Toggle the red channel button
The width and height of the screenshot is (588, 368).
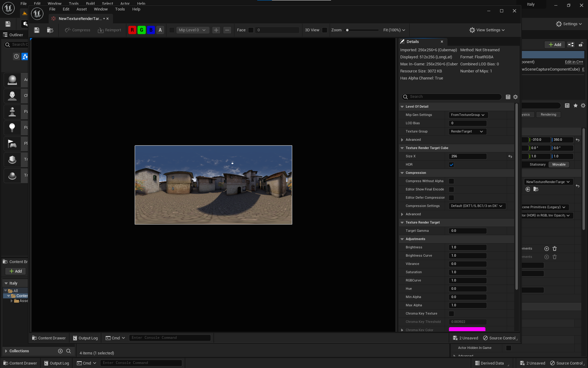132,30
